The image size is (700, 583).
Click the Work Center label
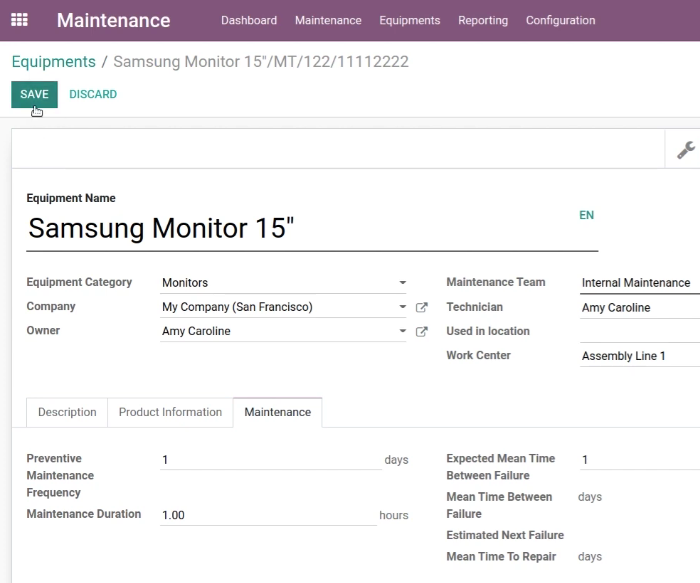coord(478,355)
